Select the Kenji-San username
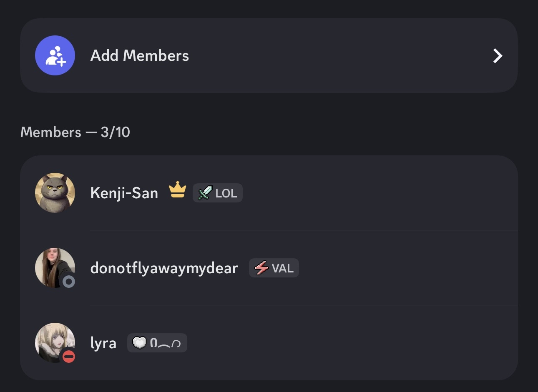The height and width of the screenshot is (392, 538). 124,193
